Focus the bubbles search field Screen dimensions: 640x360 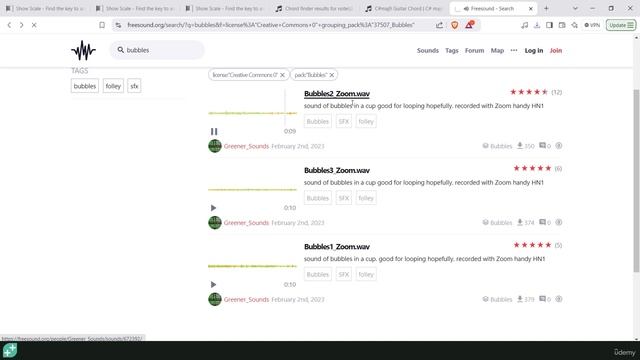pos(157,50)
